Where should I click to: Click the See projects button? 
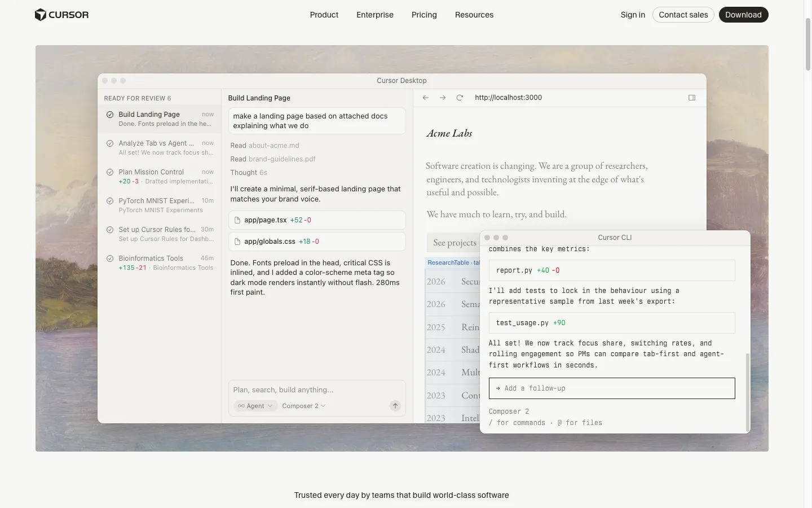pyautogui.click(x=453, y=243)
